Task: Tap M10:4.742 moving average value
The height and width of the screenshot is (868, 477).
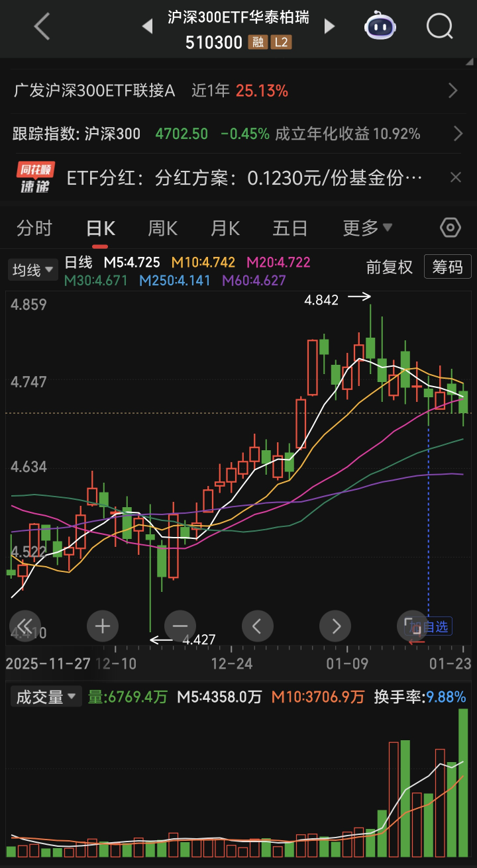Action: (x=203, y=262)
